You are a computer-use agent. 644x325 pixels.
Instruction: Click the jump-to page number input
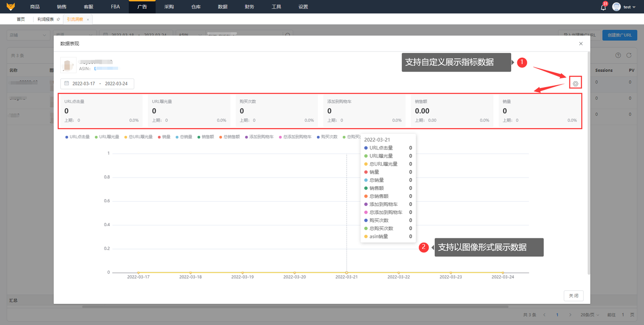(x=624, y=314)
